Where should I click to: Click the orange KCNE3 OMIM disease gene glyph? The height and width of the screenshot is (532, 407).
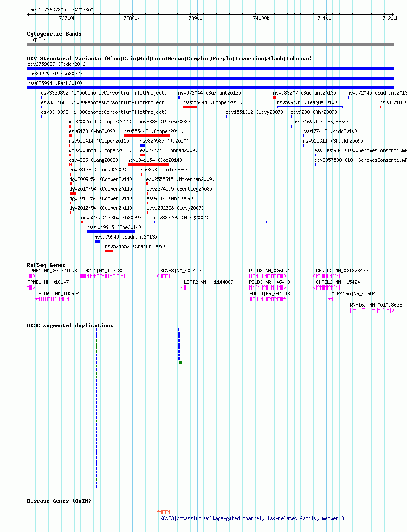164,511
